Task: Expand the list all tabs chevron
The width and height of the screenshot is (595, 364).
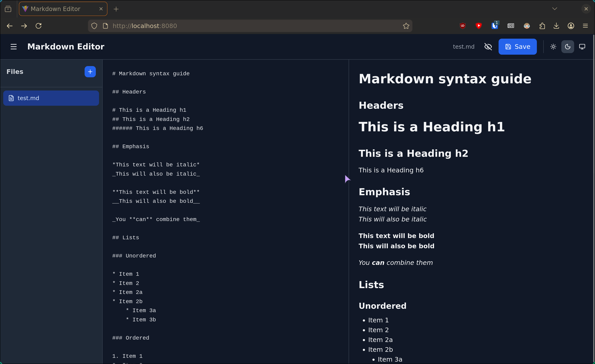Action: coord(555,9)
